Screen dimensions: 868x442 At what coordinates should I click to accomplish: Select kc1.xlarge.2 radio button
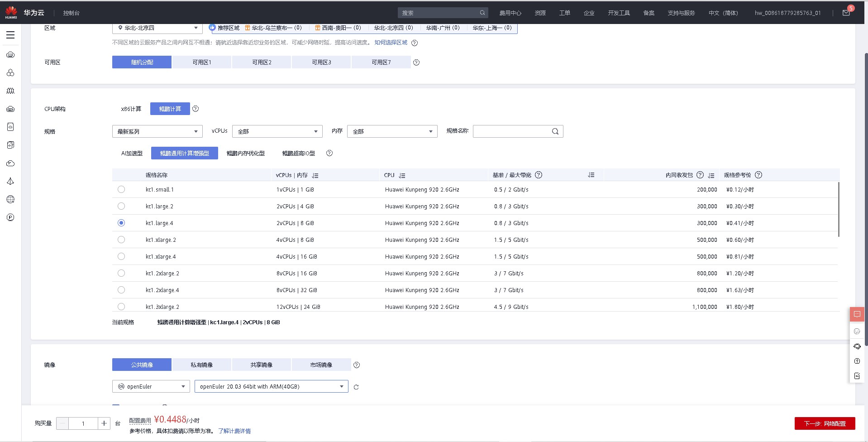(121, 240)
